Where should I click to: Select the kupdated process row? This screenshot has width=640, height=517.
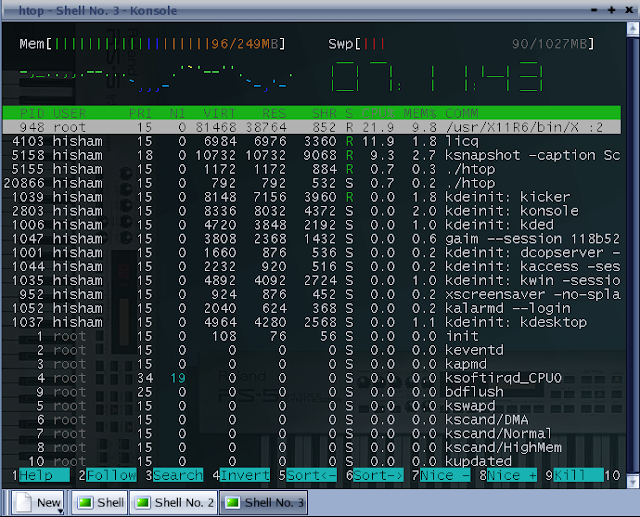(x=312, y=461)
